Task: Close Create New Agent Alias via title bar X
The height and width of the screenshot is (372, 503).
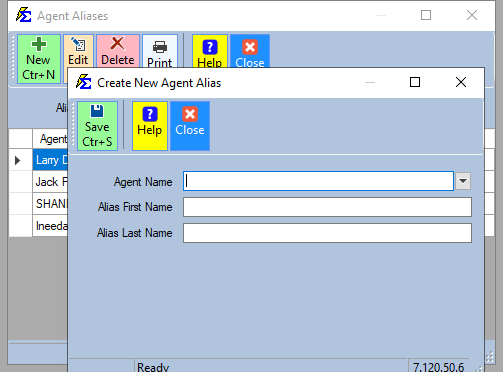Action: [x=461, y=82]
